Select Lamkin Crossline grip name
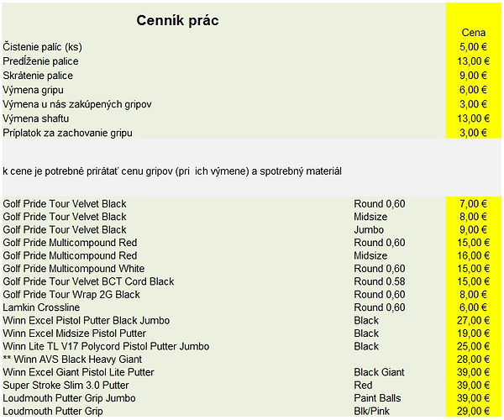The width and height of the screenshot is (504, 420). coord(41,307)
